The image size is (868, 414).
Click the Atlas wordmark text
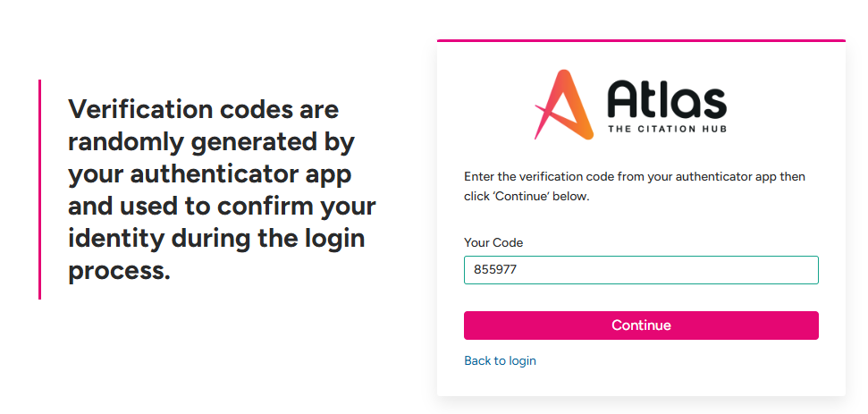[667, 98]
